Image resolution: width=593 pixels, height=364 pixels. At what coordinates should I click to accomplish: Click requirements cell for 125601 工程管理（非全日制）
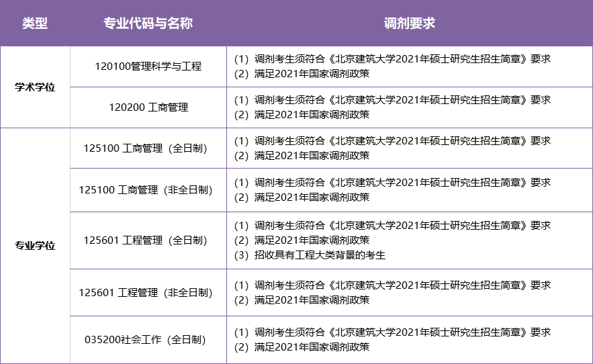tap(392, 292)
